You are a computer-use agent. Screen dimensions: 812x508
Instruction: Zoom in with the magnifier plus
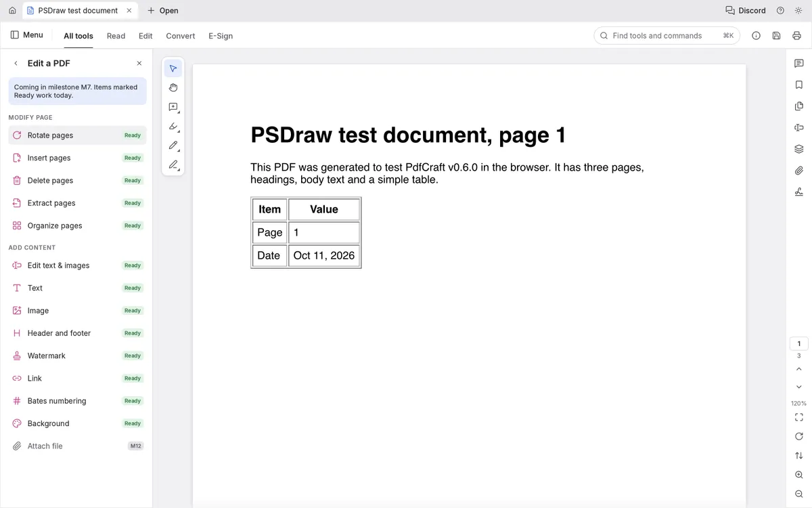coord(799,475)
